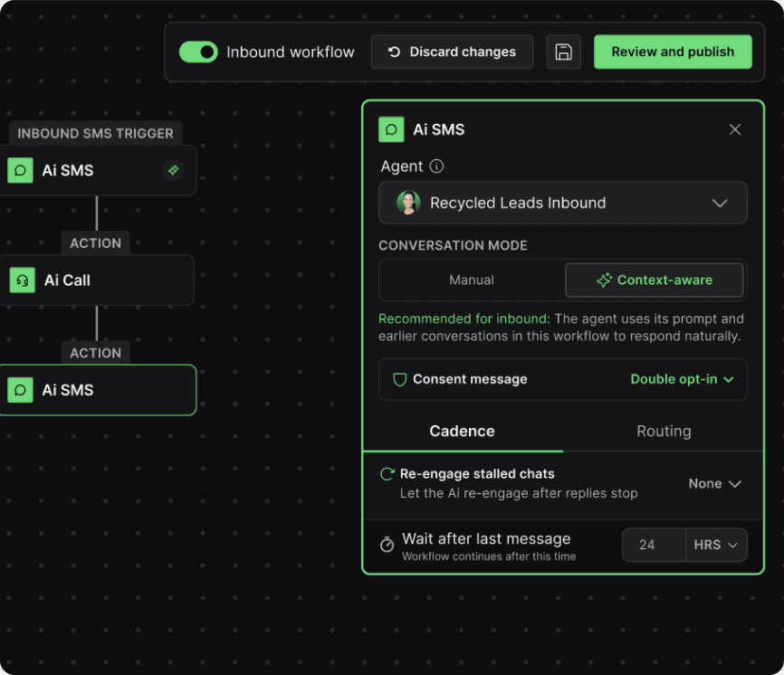This screenshot has height=675, width=784.
Task: Toggle the Inbound workflow switch
Action: point(198,52)
